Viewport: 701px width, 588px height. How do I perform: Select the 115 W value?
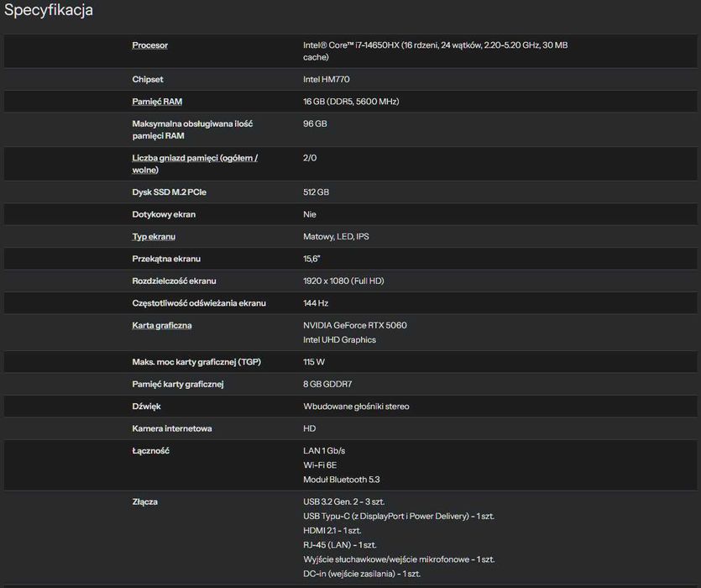click(x=314, y=362)
